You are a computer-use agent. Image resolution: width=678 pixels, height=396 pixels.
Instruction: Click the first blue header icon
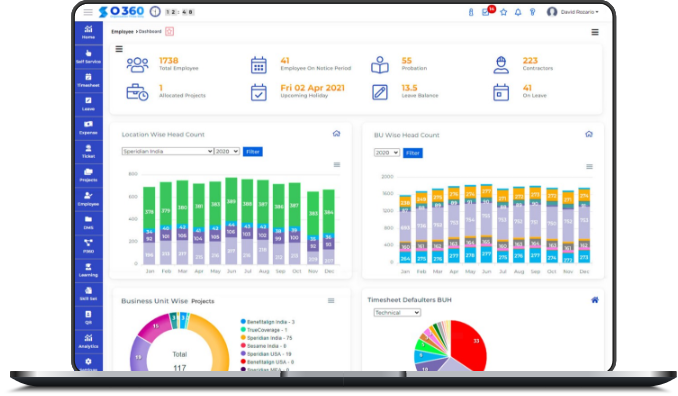tap(471, 12)
